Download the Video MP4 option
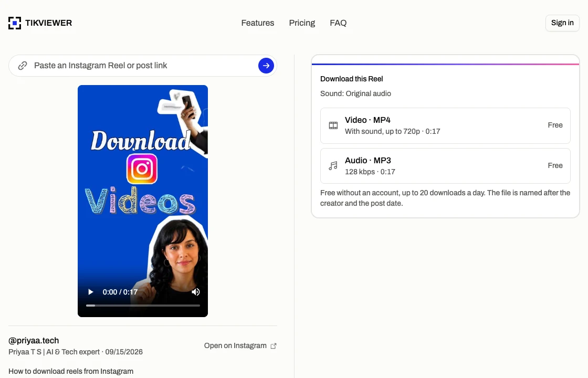Viewport: 588px width, 378px height. tap(445, 125)
